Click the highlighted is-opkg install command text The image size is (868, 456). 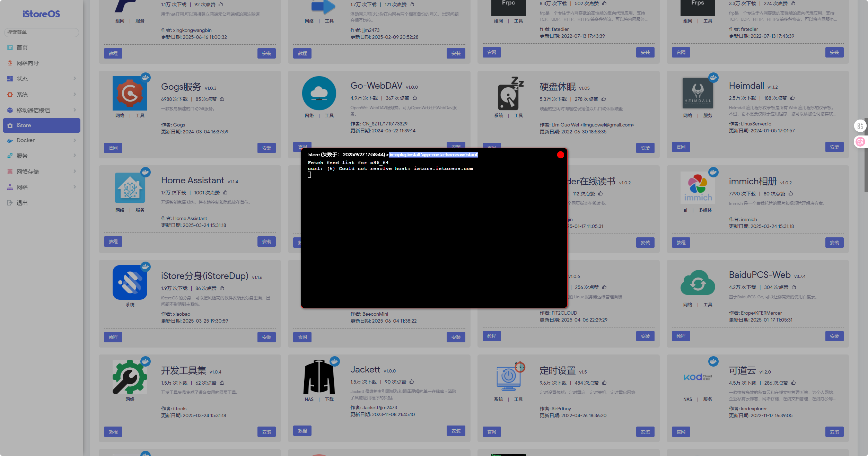433,155
